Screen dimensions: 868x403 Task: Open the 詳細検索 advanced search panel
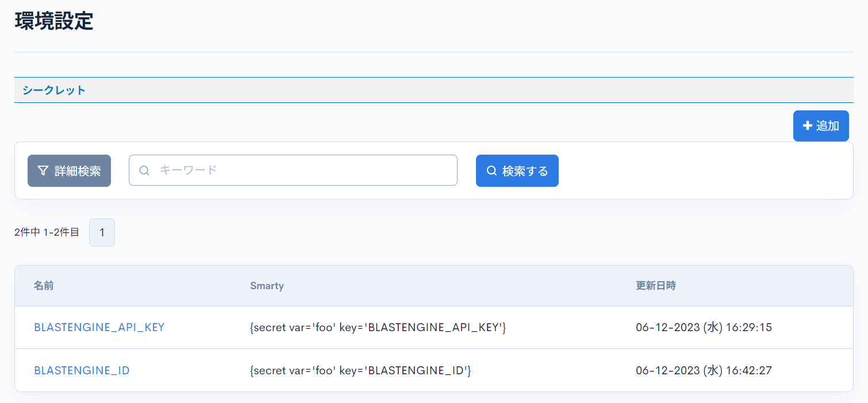point(69,170)
